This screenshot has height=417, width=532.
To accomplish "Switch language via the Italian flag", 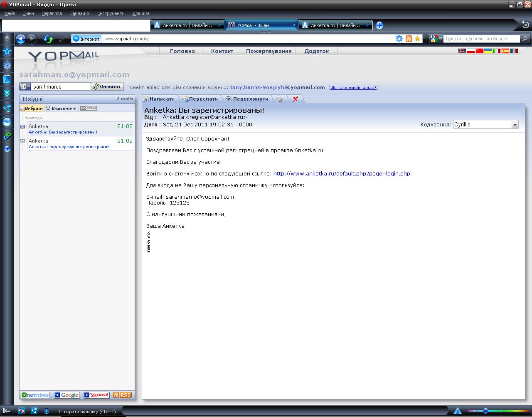I will click(x=497, y=51).
